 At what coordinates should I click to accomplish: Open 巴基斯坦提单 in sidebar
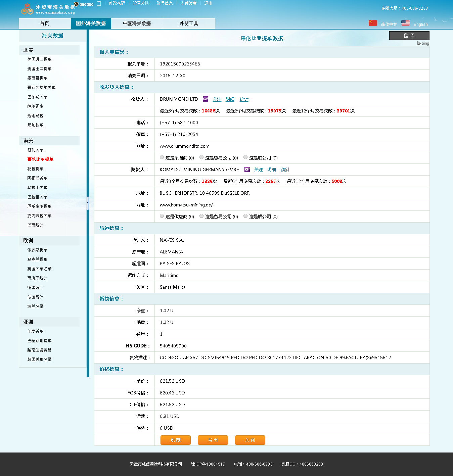pyautogui.click(x=39, y=341)
